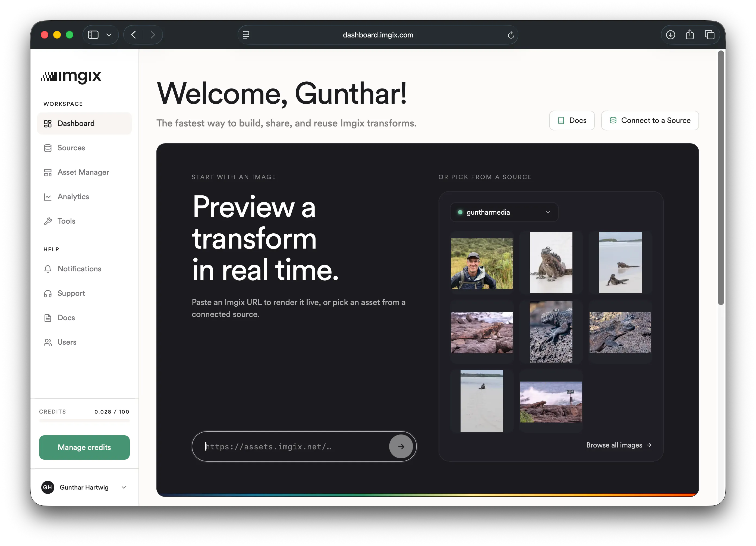Choose the landscape dark iguana on lava thumbnail
Viewport: 756px width, 546px height.
coord(620,332)
